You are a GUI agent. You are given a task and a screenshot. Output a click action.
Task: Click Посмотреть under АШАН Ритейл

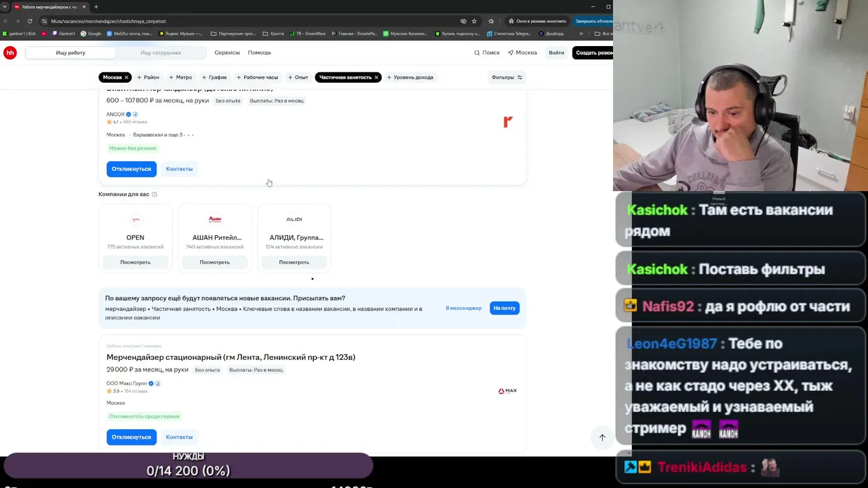215,262
